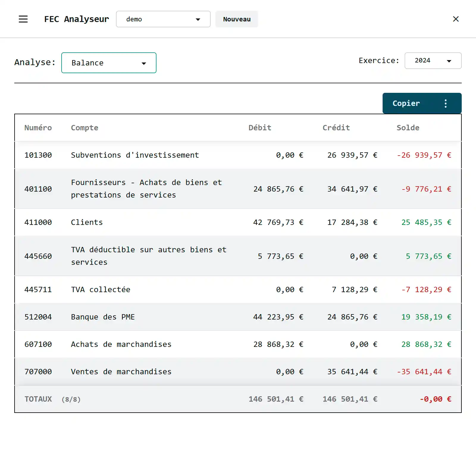This screenshot has height=476, width=476.
Task: Click the Débit column header
Action: pos(260,128)
